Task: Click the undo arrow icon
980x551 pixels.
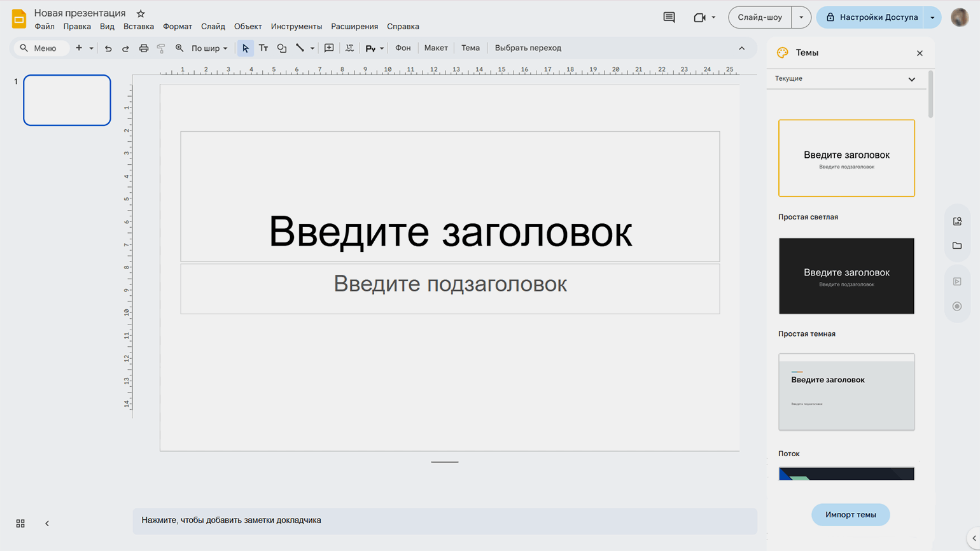Action: click(x=108, y=48)
